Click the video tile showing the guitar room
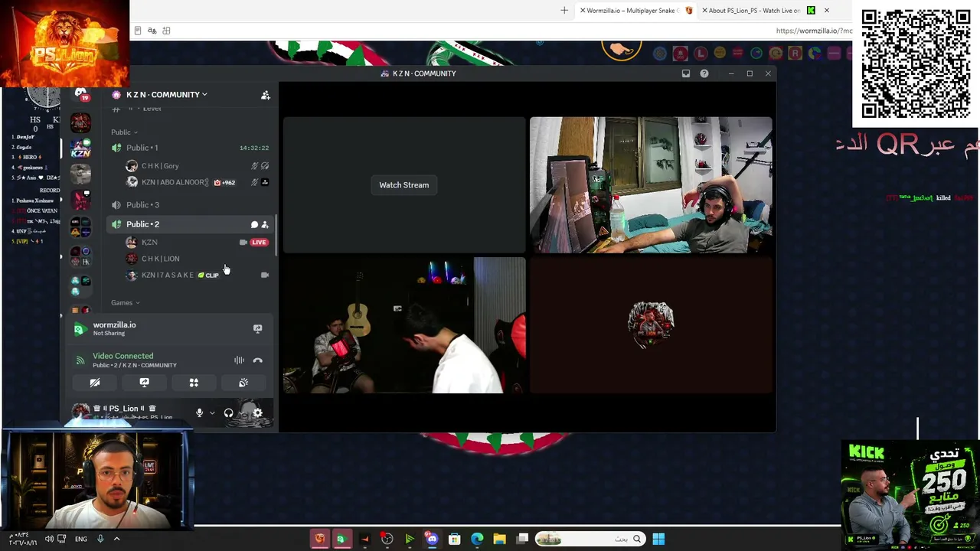 coord(404,325)
